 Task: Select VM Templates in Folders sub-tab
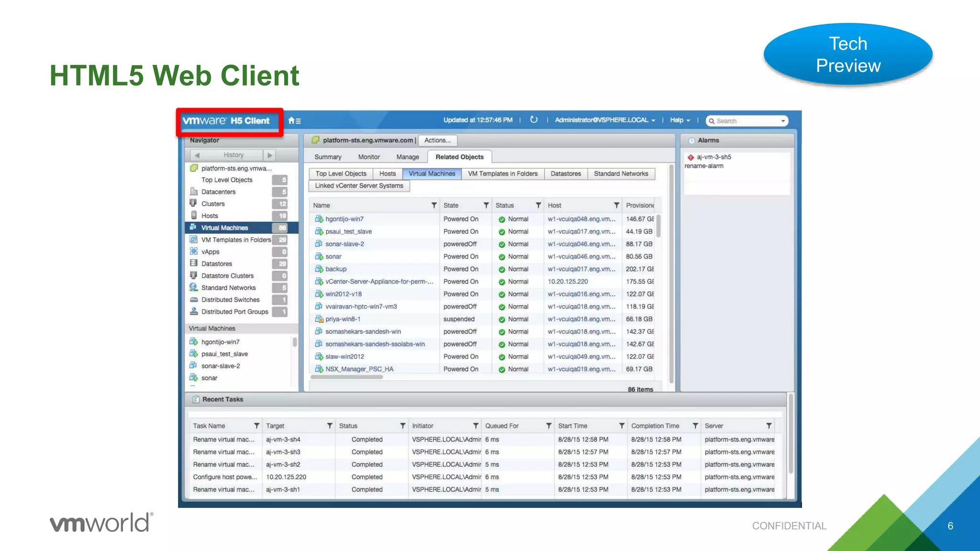[502, 174]
